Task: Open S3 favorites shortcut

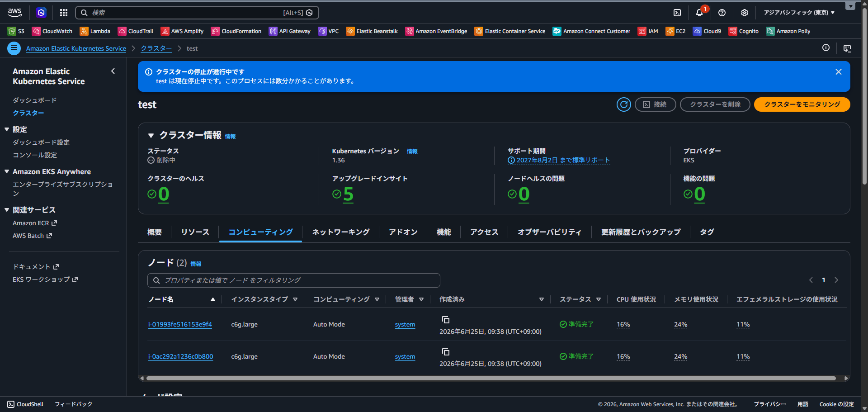Action: [16, 31]
